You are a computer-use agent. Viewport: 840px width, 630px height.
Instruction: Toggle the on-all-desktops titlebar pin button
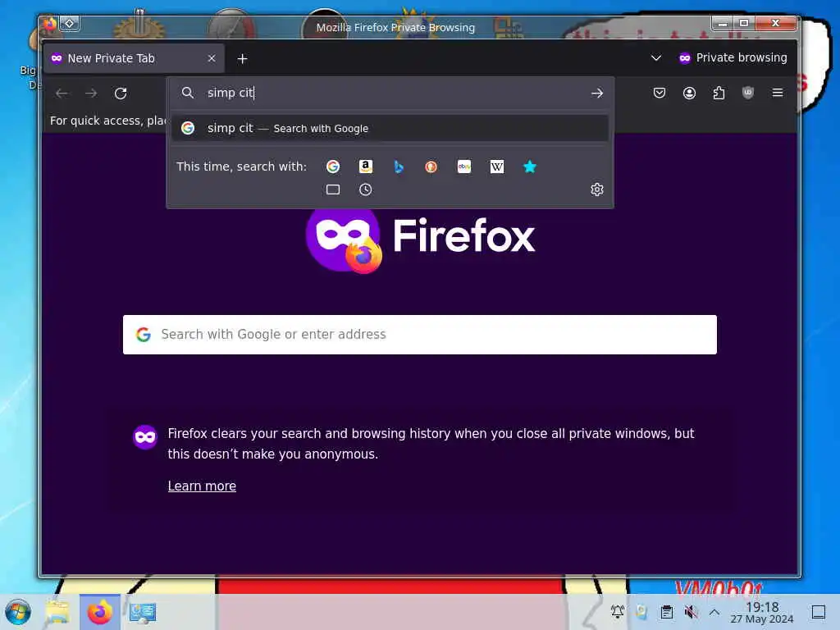(70, 24)
